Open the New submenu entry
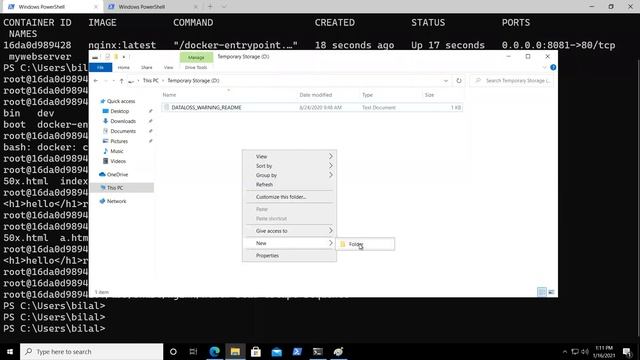 pos(289,243)
